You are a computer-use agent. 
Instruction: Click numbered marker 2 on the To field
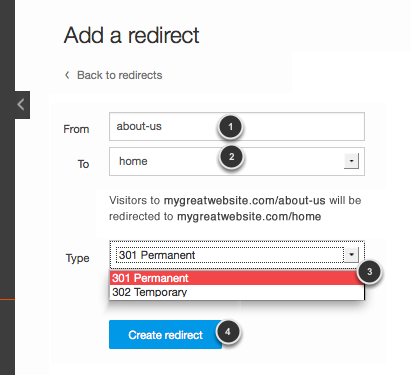pyautogui.click(x=231, y=157)
